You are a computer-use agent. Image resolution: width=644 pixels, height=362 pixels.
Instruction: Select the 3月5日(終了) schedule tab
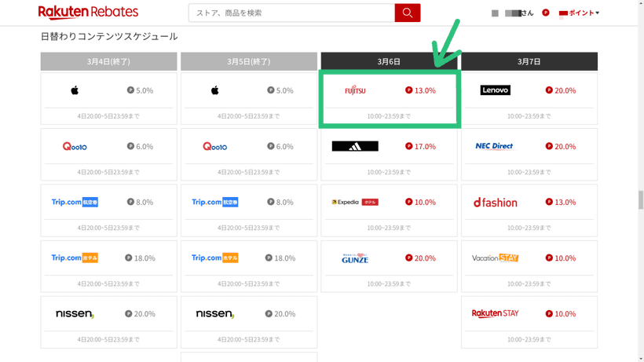tap(249, 61)
